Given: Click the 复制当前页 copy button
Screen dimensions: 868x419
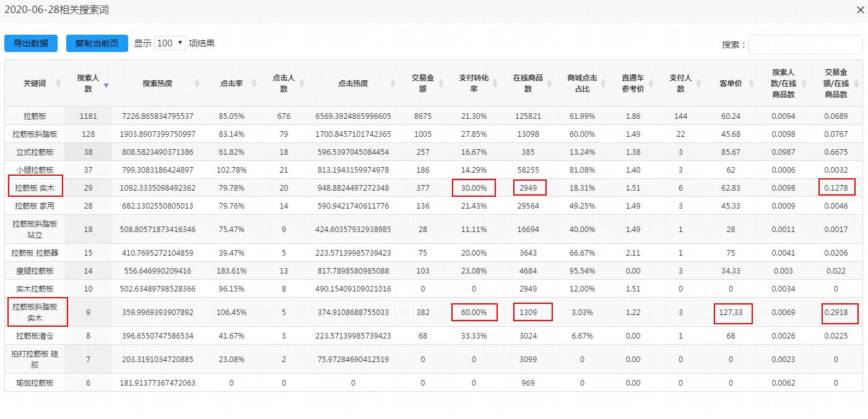Looking at the screenshot, I should (98, 43).
